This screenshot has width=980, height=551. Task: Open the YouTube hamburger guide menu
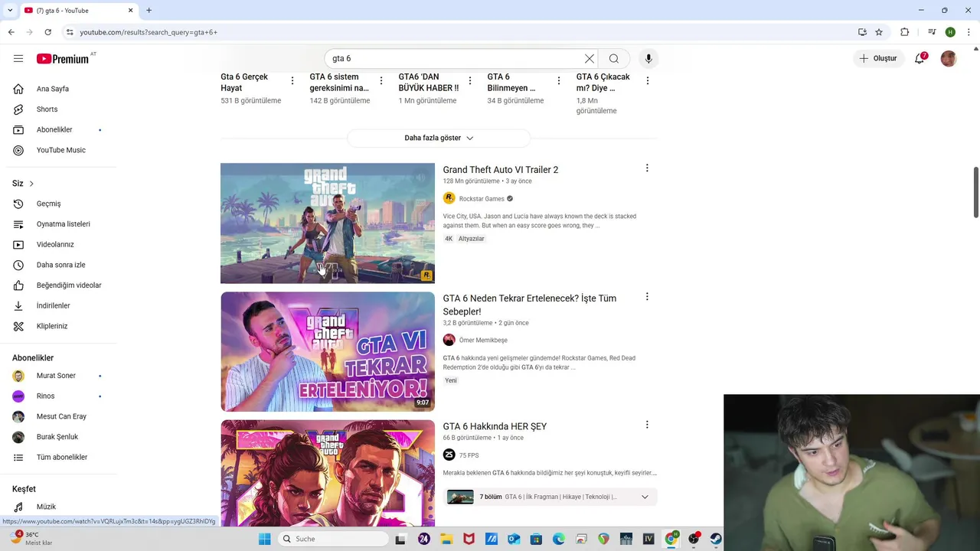pyautogui.click(x=18, y=58)
